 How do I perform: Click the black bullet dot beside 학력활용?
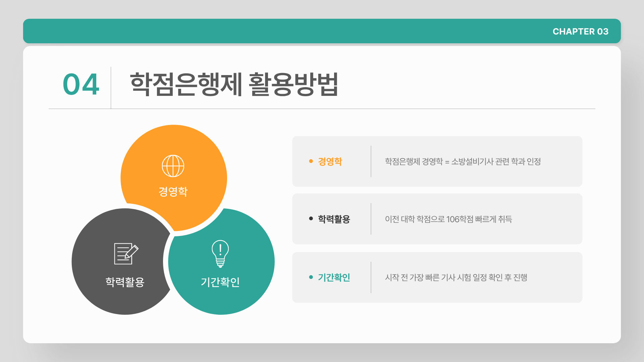point(311,219)
